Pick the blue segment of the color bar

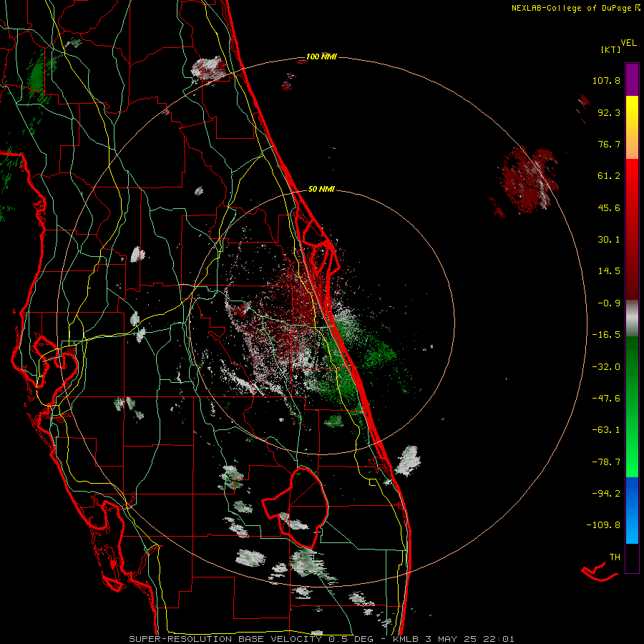[x=632, y=510]
